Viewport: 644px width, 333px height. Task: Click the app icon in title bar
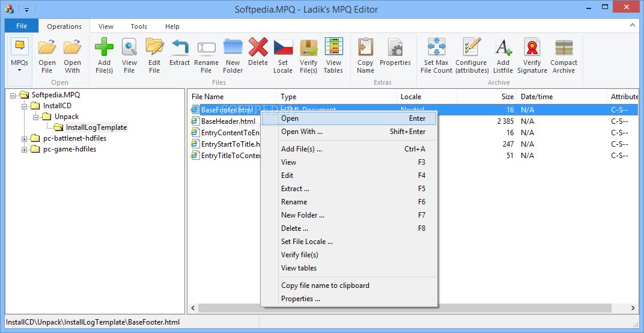(9, 8)
